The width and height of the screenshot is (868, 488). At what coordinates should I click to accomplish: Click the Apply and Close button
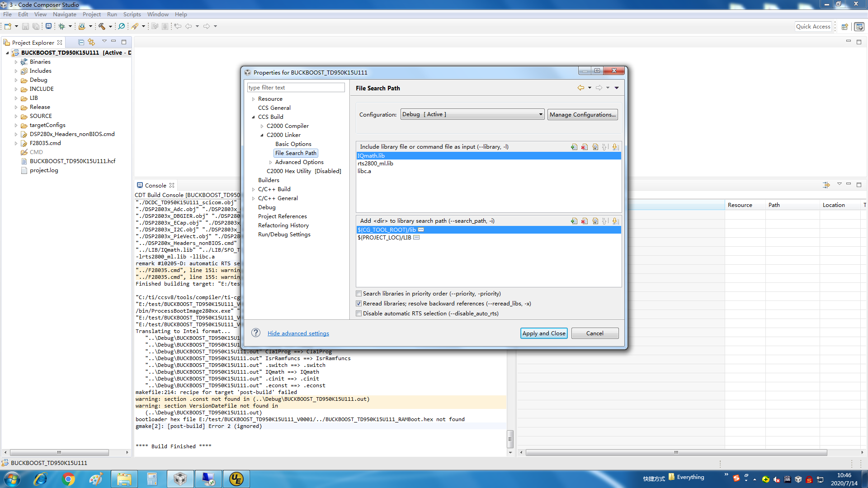(543, 333)
